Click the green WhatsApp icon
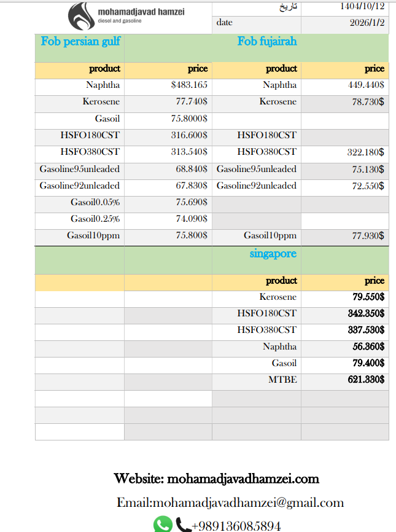Viewport: 396px width, 532px height. tap(163, 524)
